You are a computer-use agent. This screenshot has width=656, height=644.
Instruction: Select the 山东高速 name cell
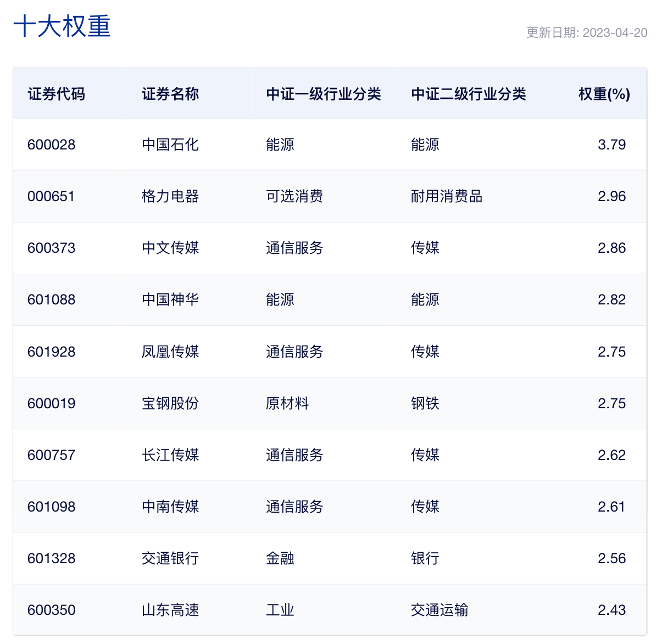(170, 610)
